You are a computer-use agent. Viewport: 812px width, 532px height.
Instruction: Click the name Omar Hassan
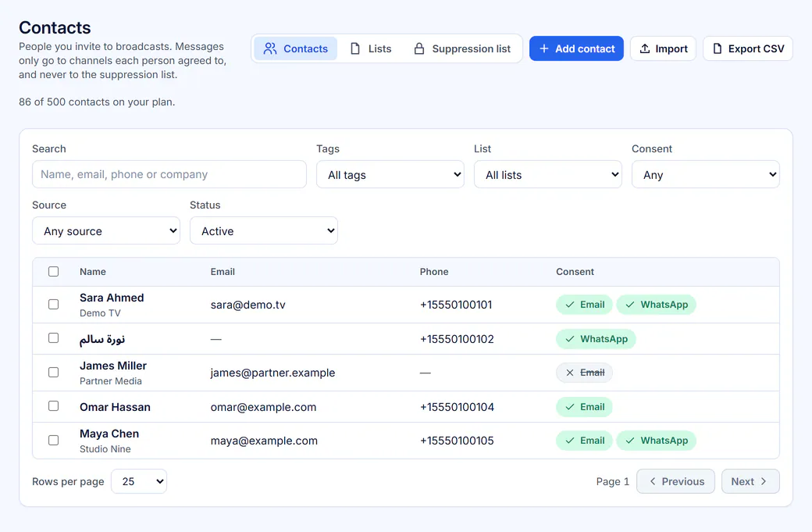point(115,407)
